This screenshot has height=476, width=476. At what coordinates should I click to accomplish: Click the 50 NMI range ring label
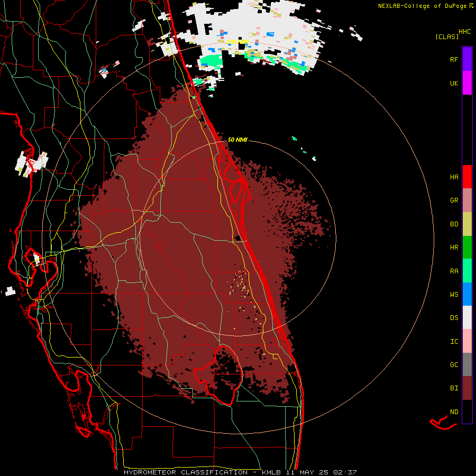[x=237, y=140]
